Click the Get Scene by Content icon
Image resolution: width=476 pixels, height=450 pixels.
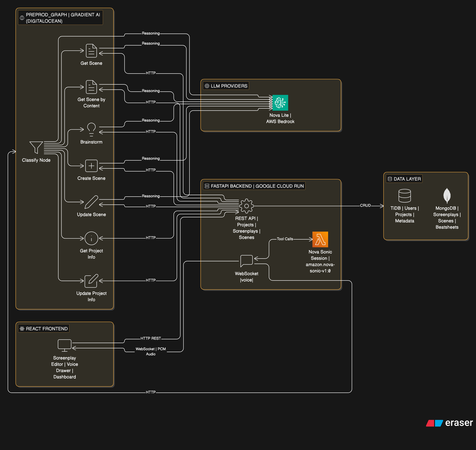91,87
